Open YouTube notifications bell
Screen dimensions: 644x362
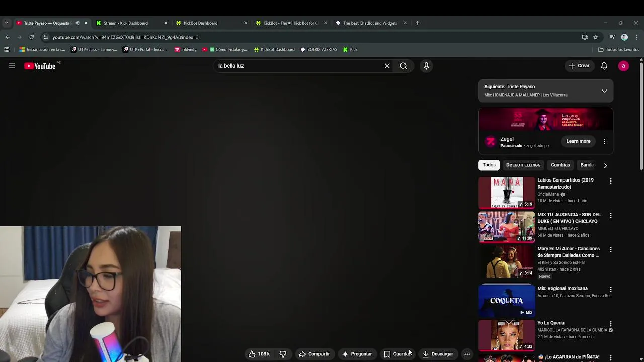(x=604, y=66)
